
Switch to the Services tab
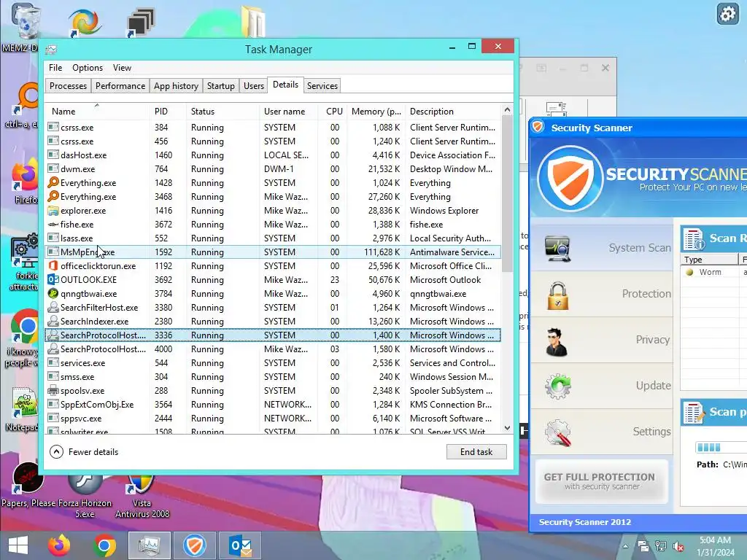(x=322, y=86)
